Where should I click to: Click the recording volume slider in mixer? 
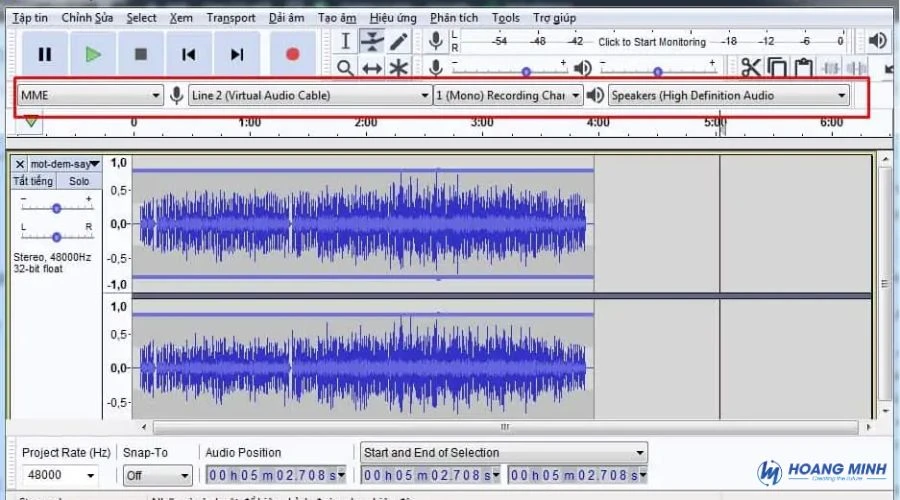(510, 71)
